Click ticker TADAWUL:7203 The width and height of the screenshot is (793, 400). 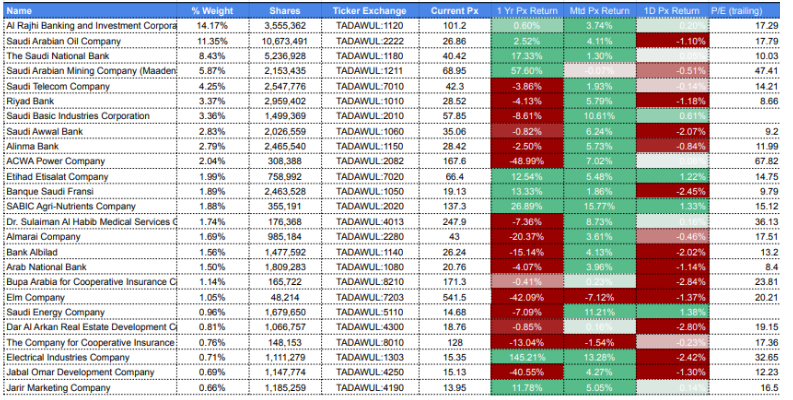click(370, 297)
